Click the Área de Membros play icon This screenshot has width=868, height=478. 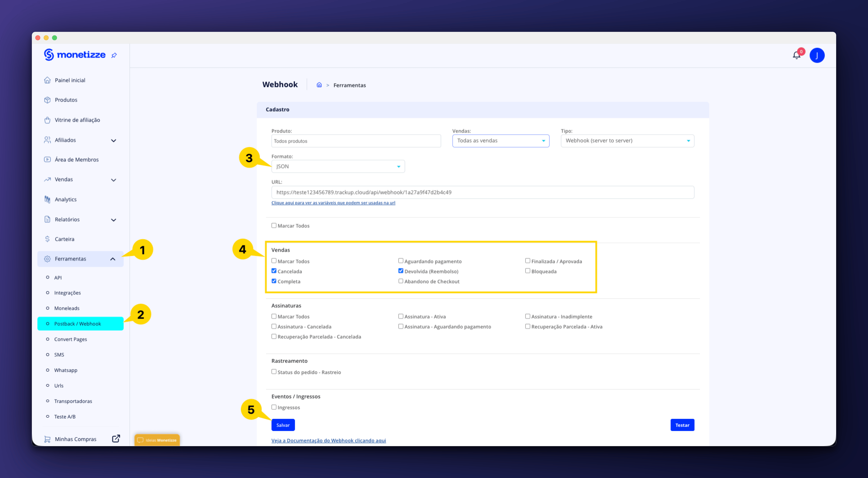coord(47,160)
